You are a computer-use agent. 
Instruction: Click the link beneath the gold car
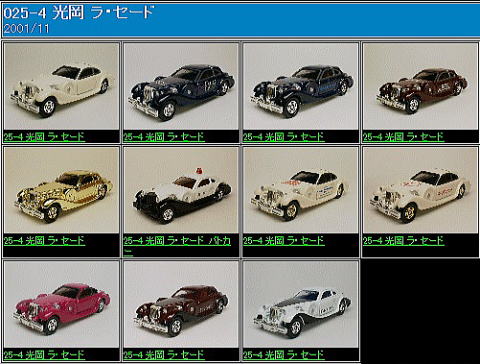click(44, 240)
